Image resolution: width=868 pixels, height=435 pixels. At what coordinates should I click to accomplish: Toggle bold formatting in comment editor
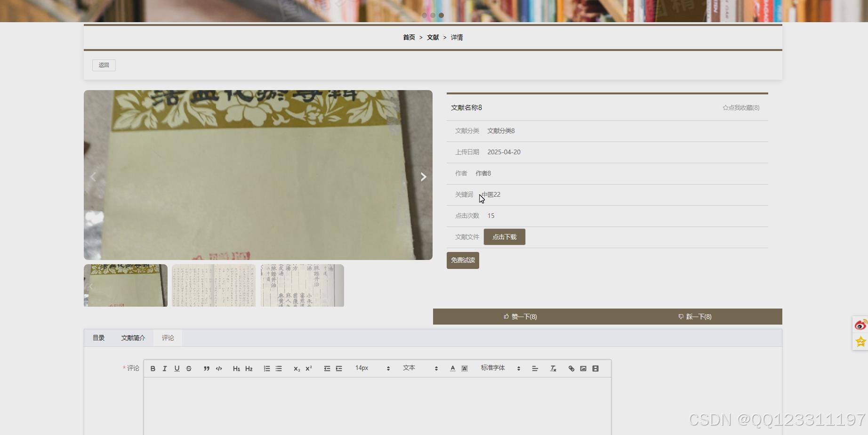coord(153,369)
